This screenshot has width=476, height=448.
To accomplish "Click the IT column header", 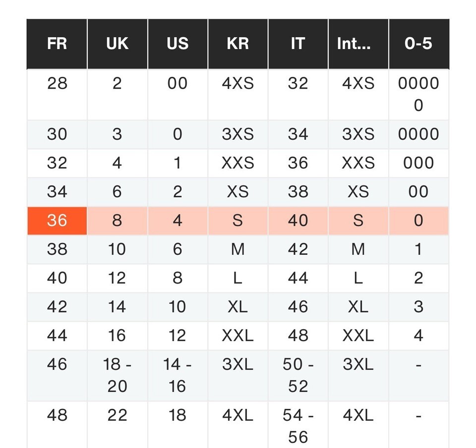I will coord(298,44).
